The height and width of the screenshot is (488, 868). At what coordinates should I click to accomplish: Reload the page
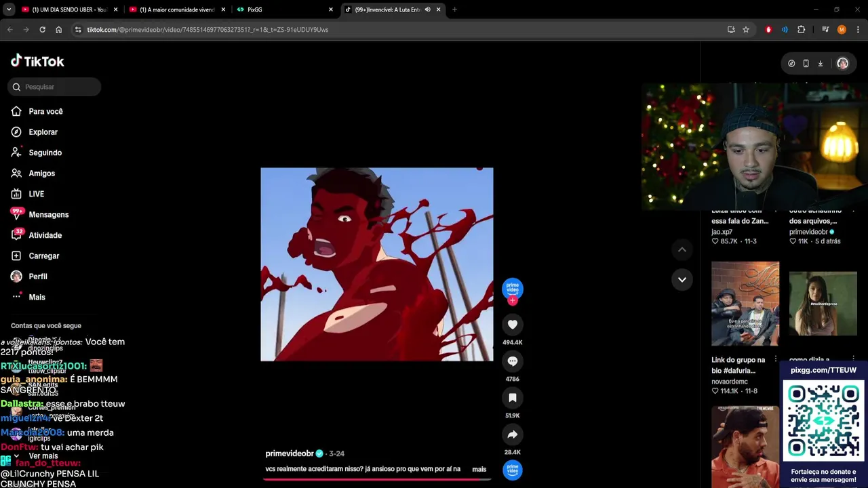tap(42, 30)
